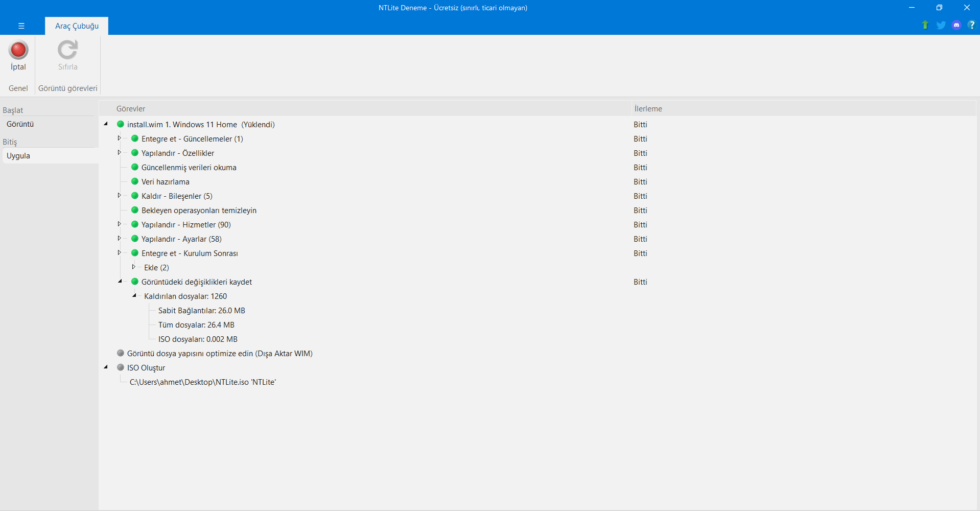
Task: Minimize the NTLite window
Action: tap(911, 8)
